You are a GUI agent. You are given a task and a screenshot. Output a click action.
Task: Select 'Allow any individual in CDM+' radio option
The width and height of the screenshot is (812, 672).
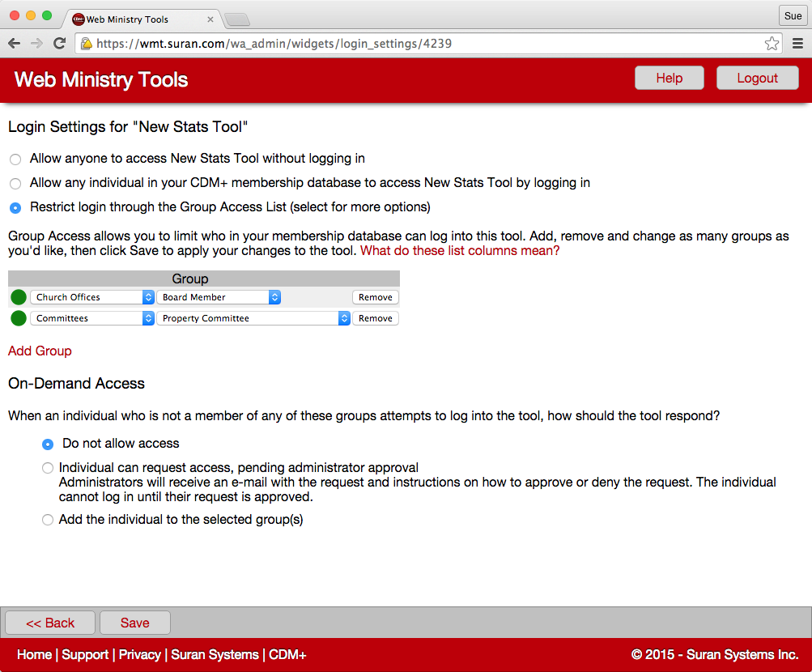15,184
